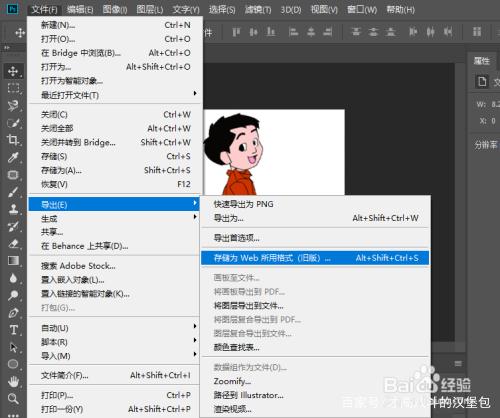Screen dimensions: 500x418
Task: Open the 图层(L) menu
Action: coord(150,10)
